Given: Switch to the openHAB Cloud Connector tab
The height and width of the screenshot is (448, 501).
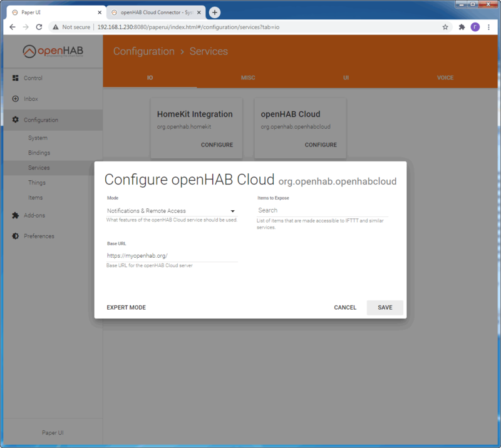Looking at the screenshot, I should pos(155,13).
